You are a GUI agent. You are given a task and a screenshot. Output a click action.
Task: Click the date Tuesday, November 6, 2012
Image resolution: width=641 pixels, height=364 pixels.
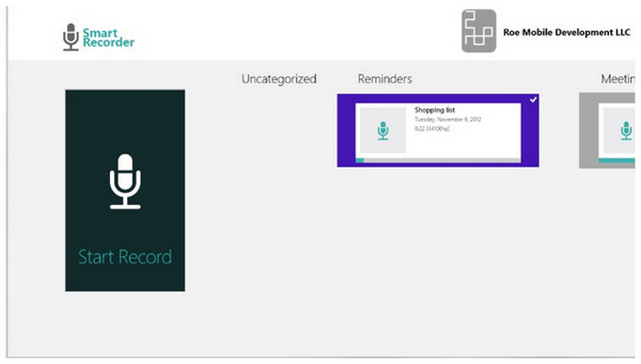(448, 120)
